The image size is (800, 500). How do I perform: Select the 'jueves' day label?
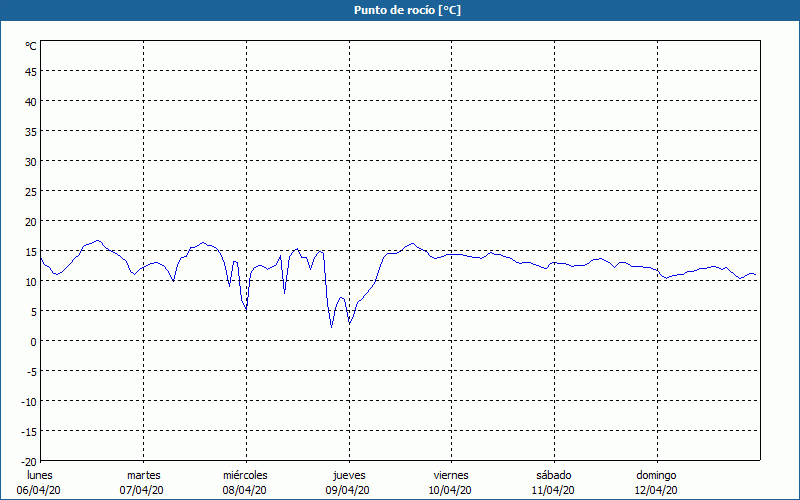tap(349, 475)
